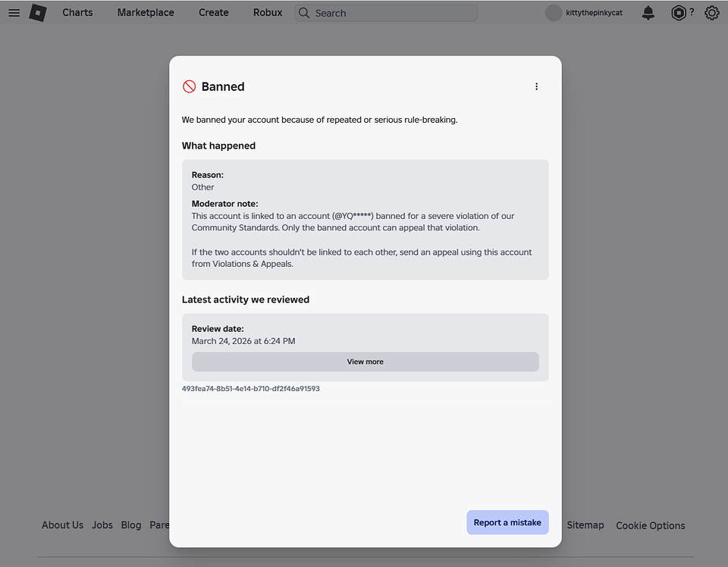Open the notifications bell
Image resolution: width=728 pixels, height=567 pixels.
point(648,13)
